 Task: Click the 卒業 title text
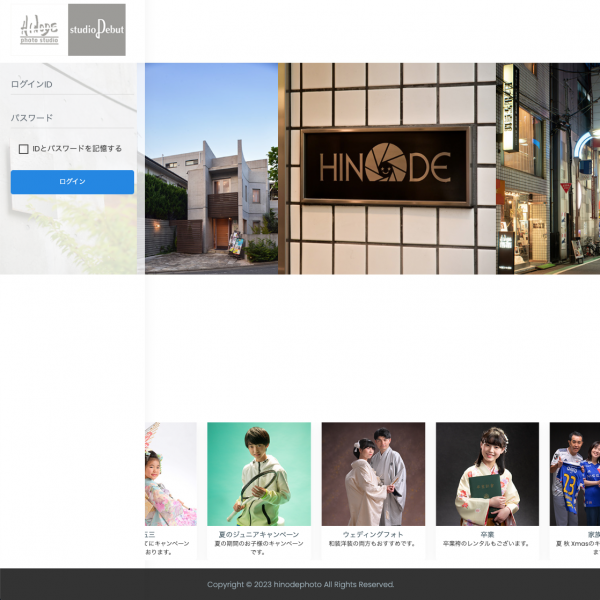(487, 534)
